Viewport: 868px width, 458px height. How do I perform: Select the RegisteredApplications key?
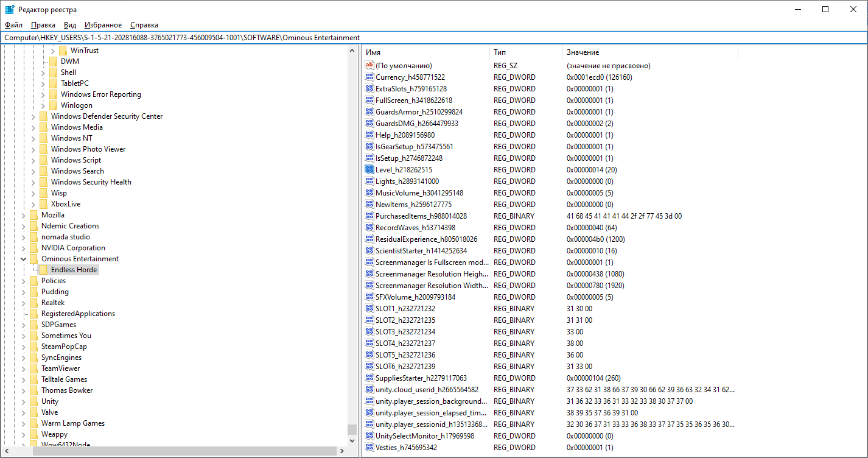tap(78, 314)
